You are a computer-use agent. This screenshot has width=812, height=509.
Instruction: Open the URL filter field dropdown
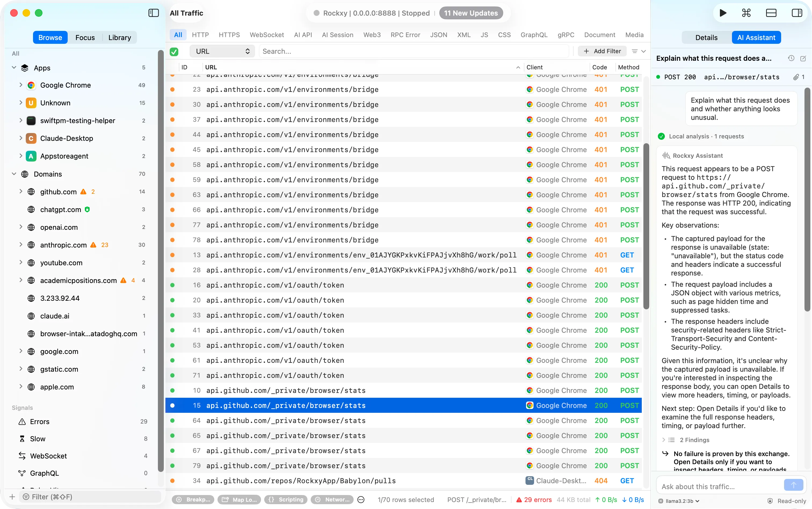tap(222, 51)
